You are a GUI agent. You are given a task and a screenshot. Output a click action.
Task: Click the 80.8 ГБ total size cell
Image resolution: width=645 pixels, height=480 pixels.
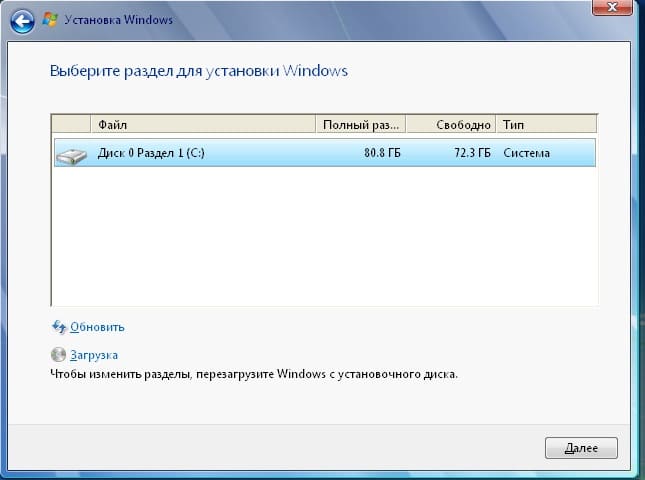point(380,154)
